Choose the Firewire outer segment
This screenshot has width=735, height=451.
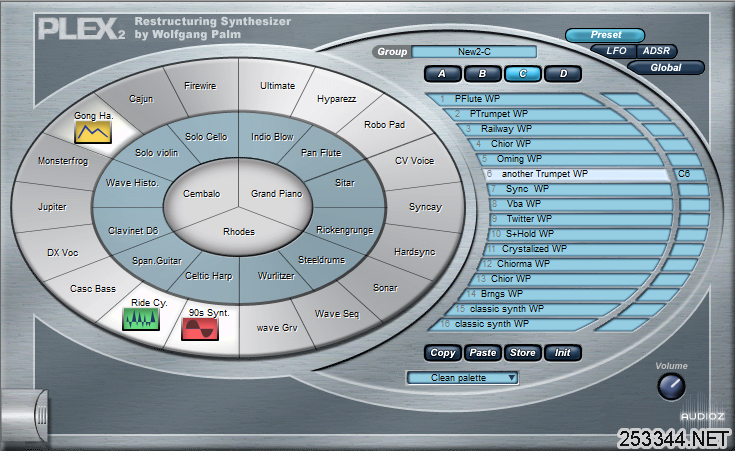pyautogui.click(x=200, y=86)
